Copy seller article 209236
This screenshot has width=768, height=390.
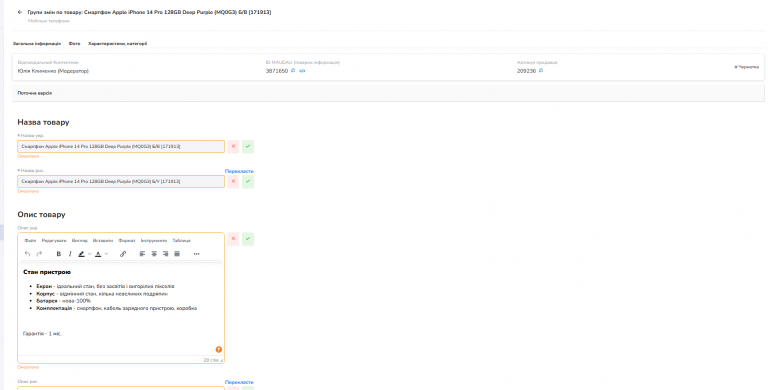point(541,71)
